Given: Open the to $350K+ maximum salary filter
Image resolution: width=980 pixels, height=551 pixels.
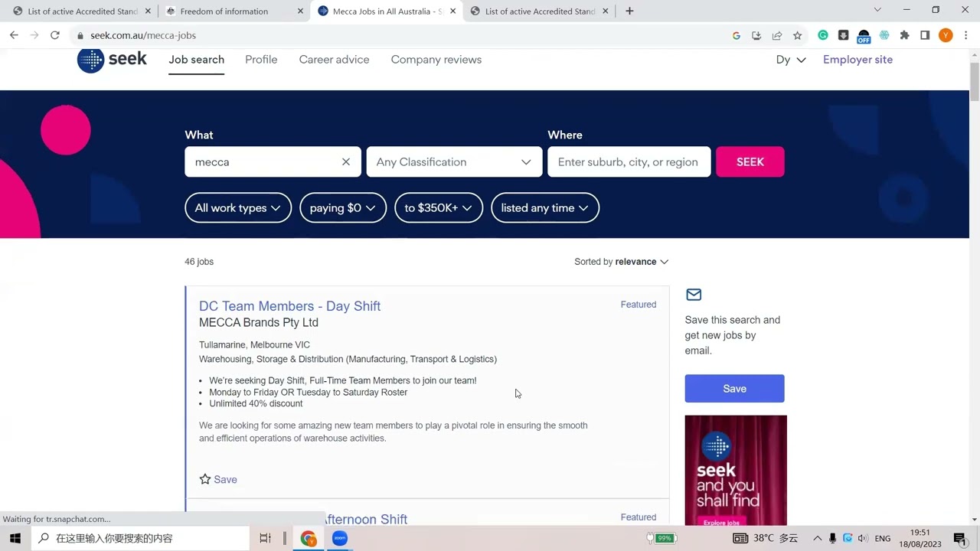Looking at the screenshot, I should [439, 208].
